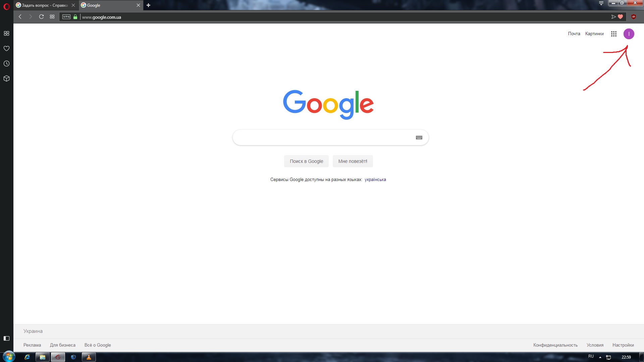Open Всё о Google footer link
The image size is (644, 362).
(98, 345)
